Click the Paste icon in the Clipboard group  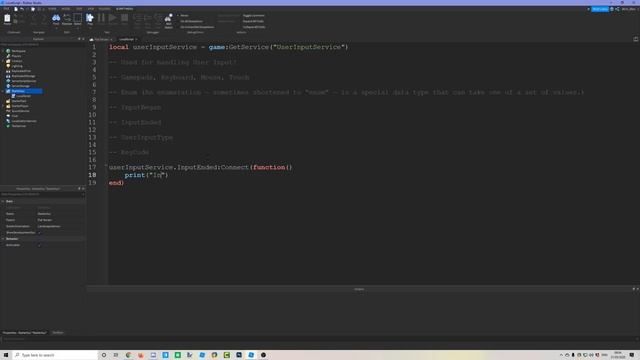pyautogui.click(x=7, y=18)
